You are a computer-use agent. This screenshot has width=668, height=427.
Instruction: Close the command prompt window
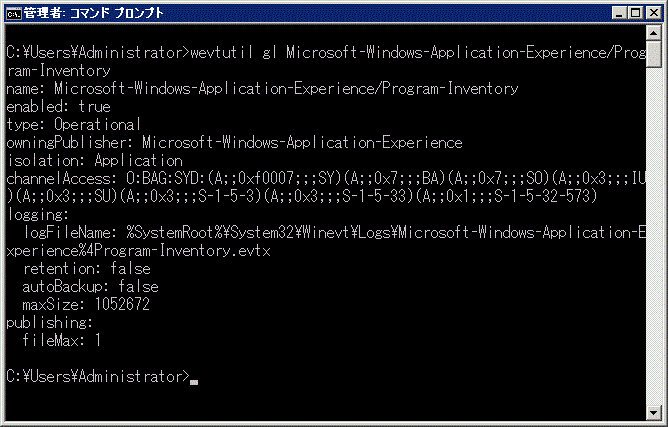654,13
